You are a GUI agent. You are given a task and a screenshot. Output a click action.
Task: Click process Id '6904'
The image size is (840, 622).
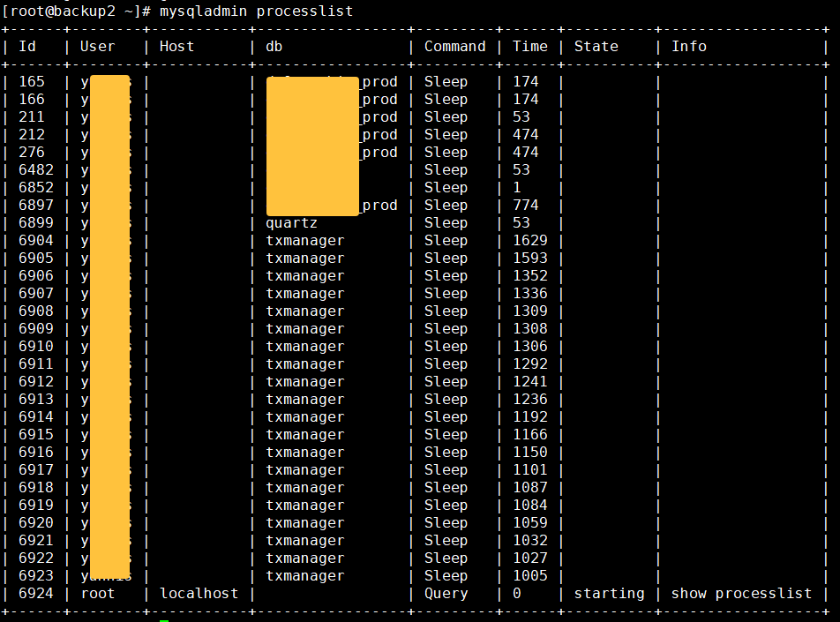(x=36, y=241)
